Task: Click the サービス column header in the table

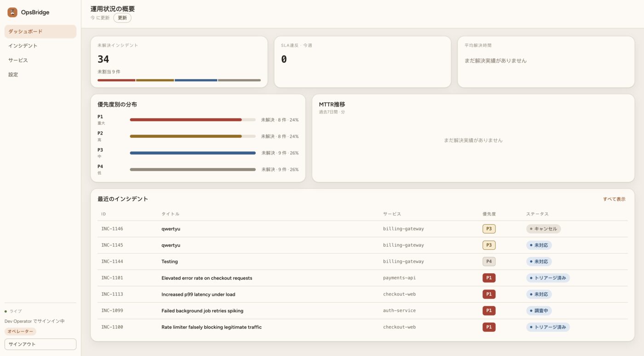Action: tap(392, 214)
